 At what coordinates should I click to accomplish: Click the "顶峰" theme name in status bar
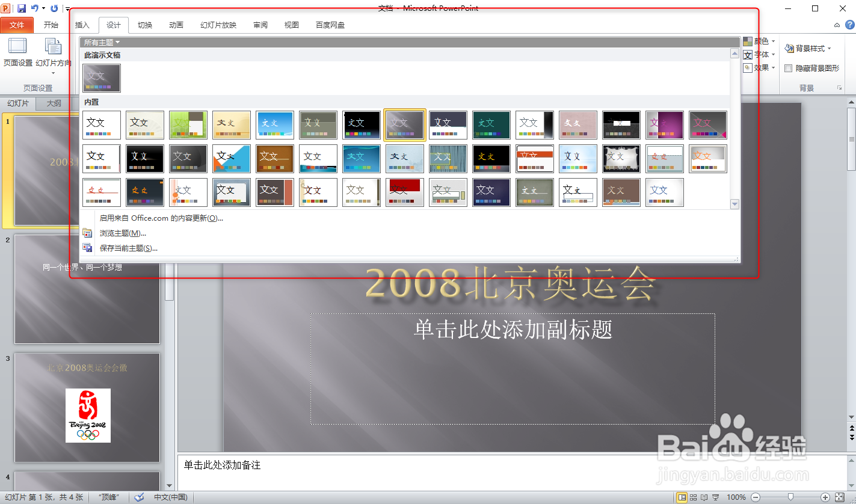click(108, 497)
